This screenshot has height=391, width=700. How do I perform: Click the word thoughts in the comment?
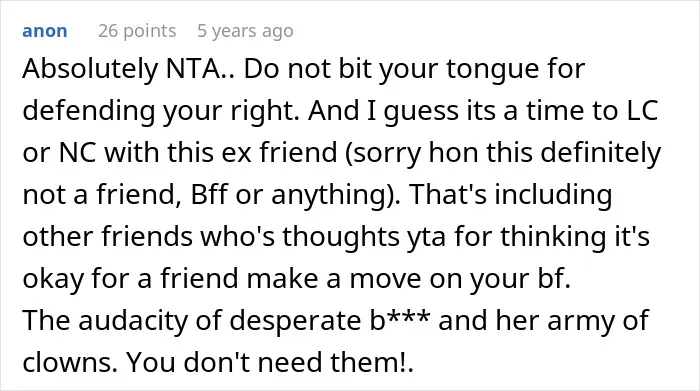coord(341,237)
